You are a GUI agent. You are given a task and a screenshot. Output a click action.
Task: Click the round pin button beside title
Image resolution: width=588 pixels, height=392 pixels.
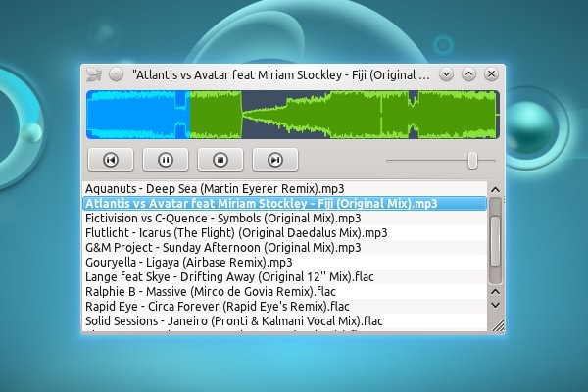(x=116, y=73)
